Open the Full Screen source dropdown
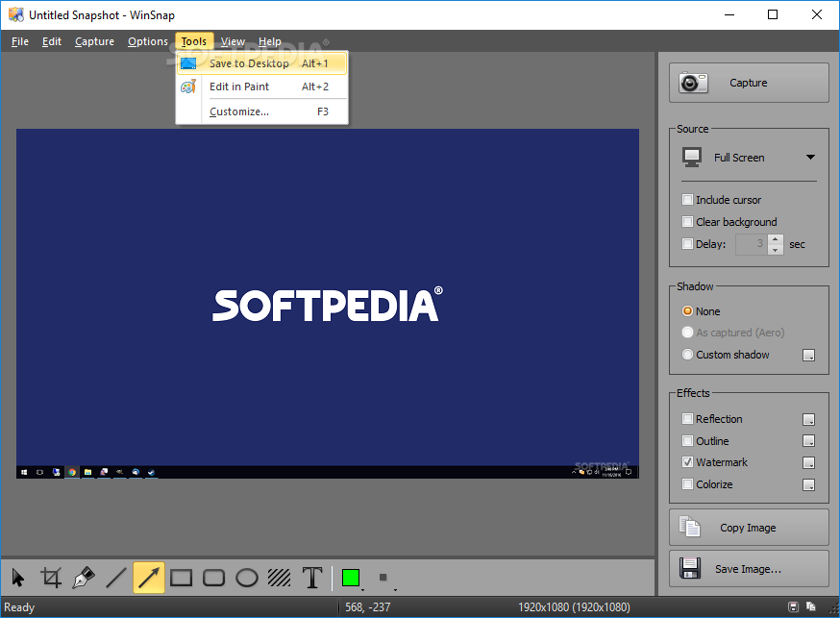 tap(749, 158)
